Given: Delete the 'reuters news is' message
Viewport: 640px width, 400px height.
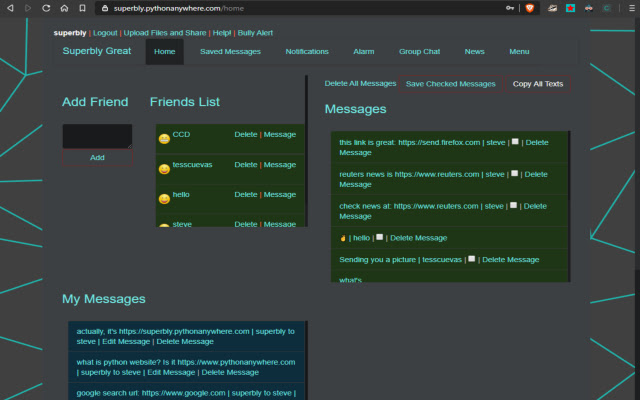Looking at the screenshot, I should click(x=536, y=174).
